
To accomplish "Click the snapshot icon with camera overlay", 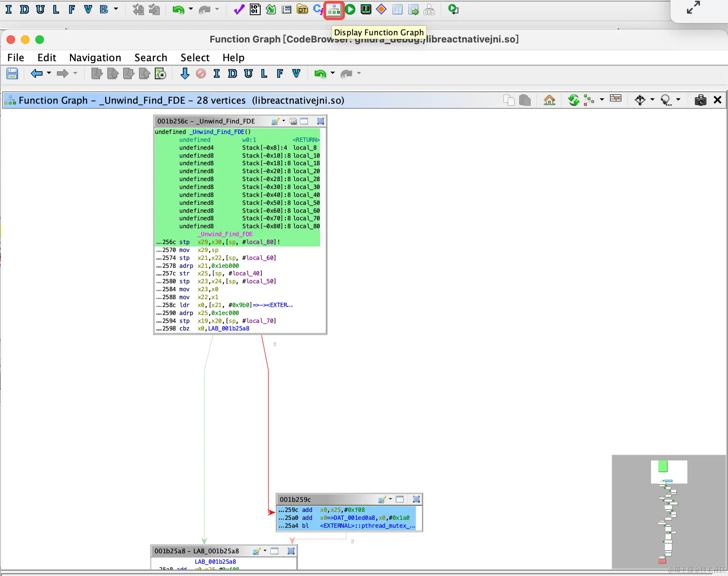I will (160, 74).
